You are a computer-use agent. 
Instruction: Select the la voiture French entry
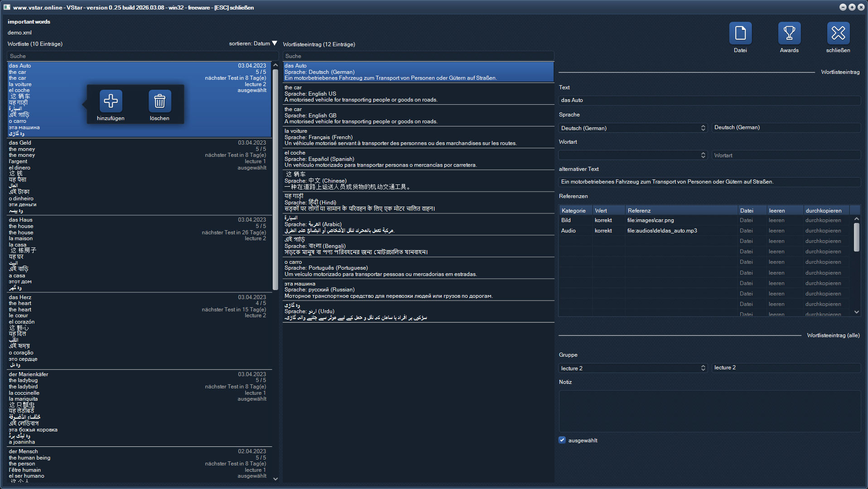[x=417, y=137]
